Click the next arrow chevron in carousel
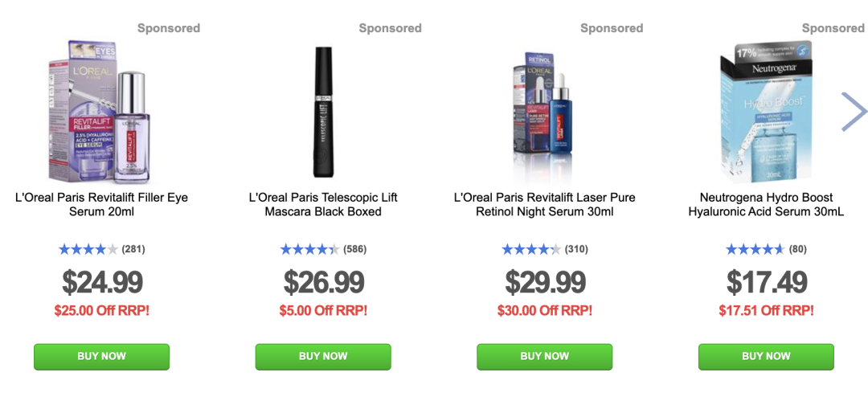 tap(854, 112)
